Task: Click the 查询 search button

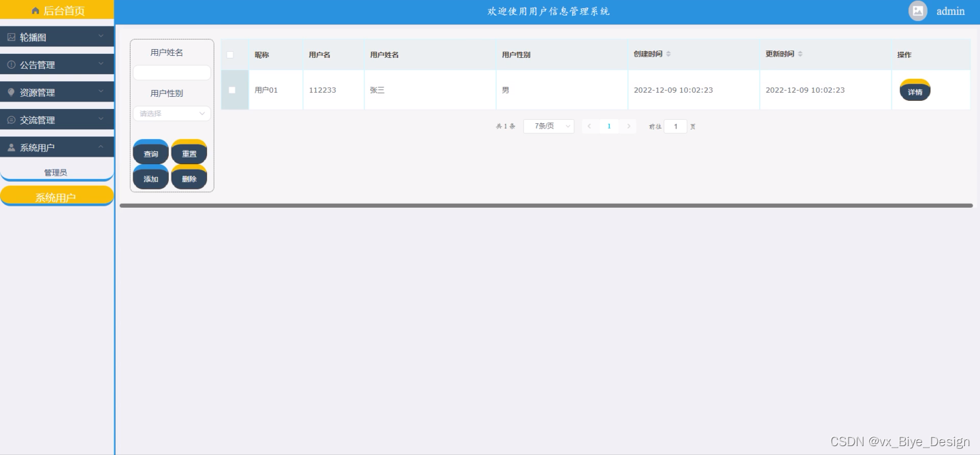Action: click(x=151, y=152)
